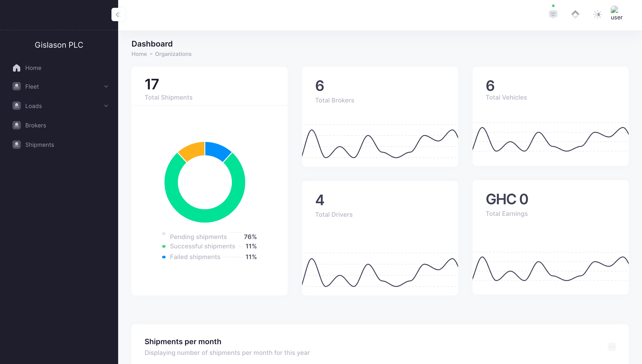The height and width of the screenshot is (364, 642).
Task: Open the chat messages icon in header
Action: coord(553,14)
